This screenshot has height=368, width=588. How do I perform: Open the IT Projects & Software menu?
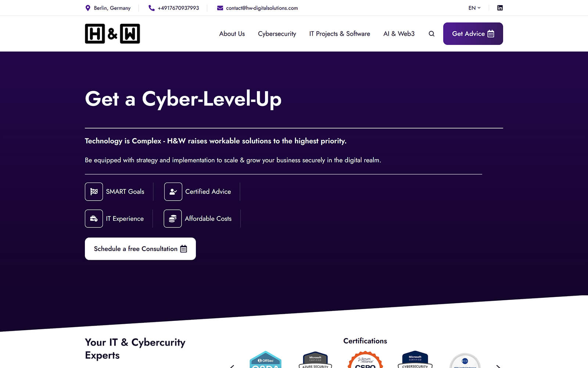tap(340, 34)
